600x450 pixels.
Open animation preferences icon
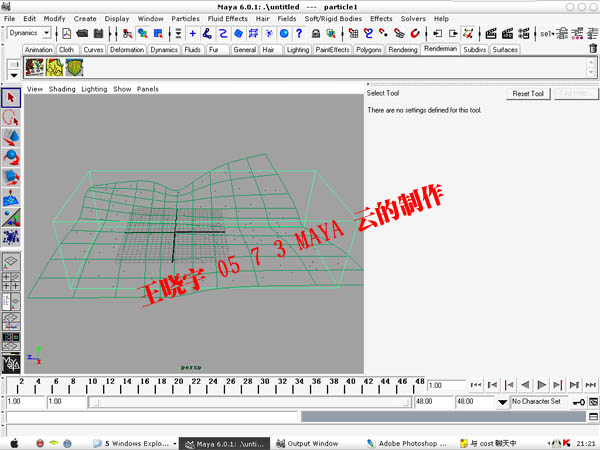pyautogui.click(x=593, y=402)
